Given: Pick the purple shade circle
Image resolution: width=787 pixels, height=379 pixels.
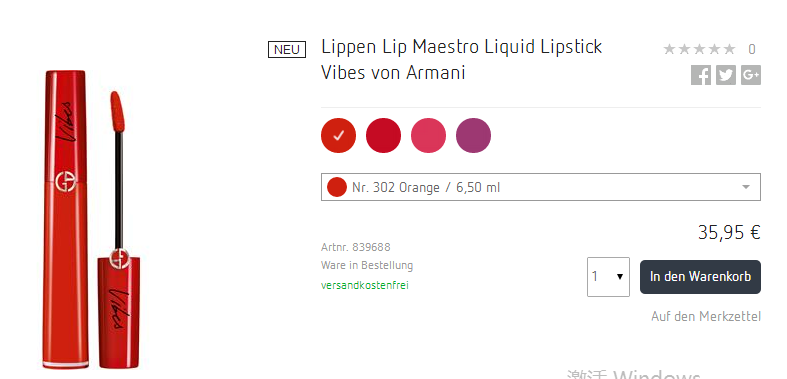Looking at the screenshot, I should pos(473,135).
